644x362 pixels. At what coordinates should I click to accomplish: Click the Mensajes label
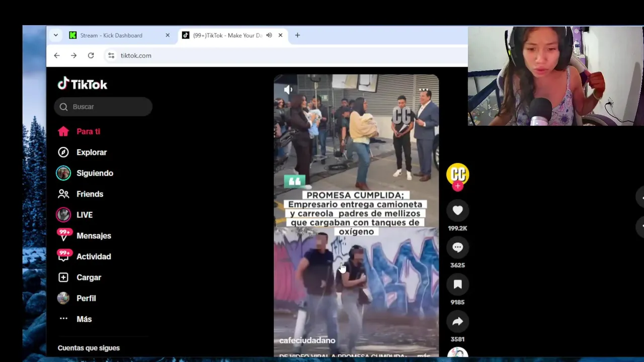pos(94,236)
